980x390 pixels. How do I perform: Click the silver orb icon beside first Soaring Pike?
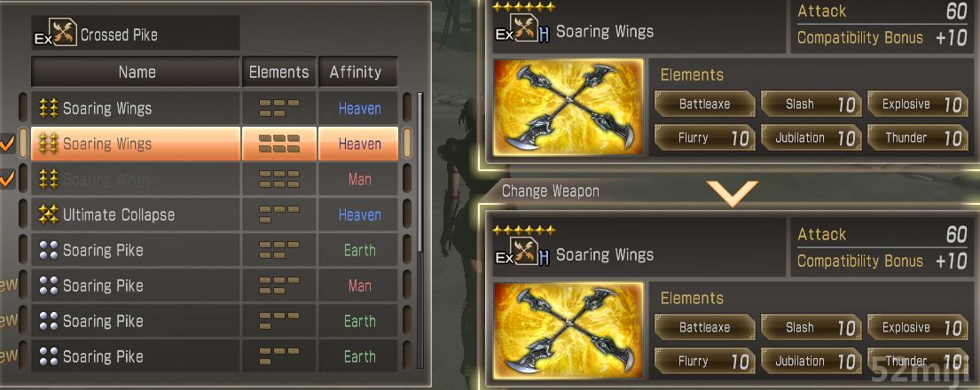coord(48,250)
